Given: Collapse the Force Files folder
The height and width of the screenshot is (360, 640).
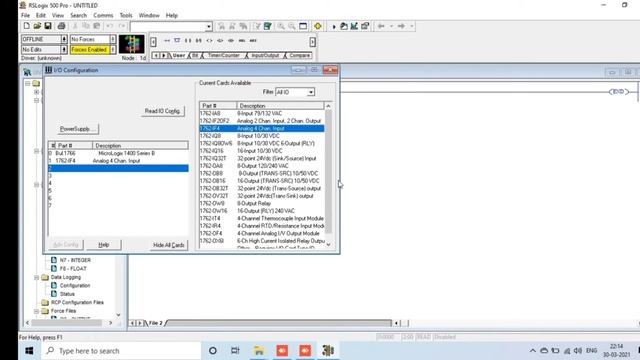Looking at the screenshot, I should click(36, 311).
